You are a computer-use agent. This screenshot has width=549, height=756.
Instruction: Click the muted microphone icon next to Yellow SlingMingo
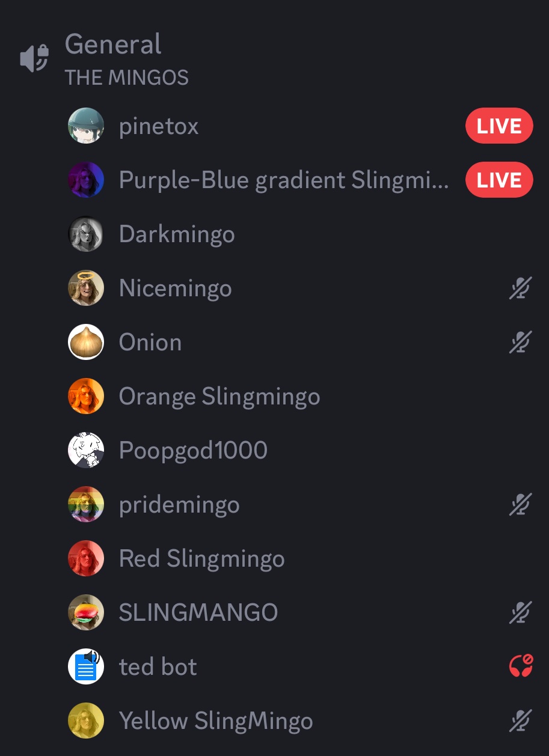point(520,721)
